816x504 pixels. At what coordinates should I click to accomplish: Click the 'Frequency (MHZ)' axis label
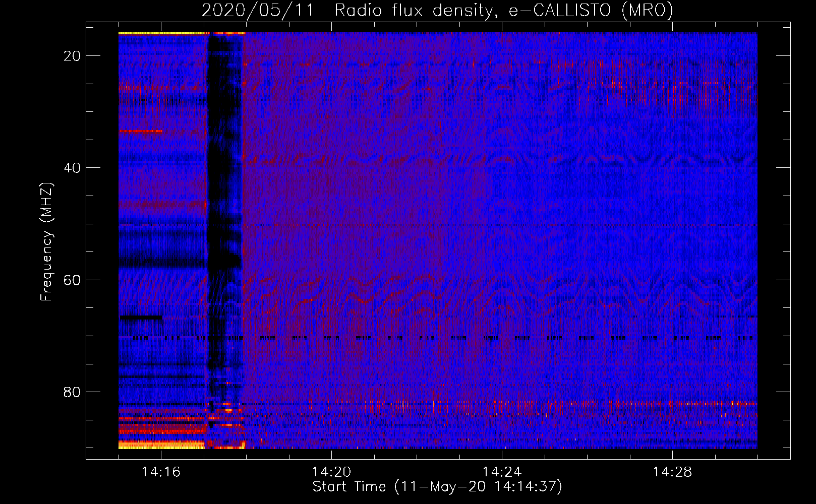[46, 242]
